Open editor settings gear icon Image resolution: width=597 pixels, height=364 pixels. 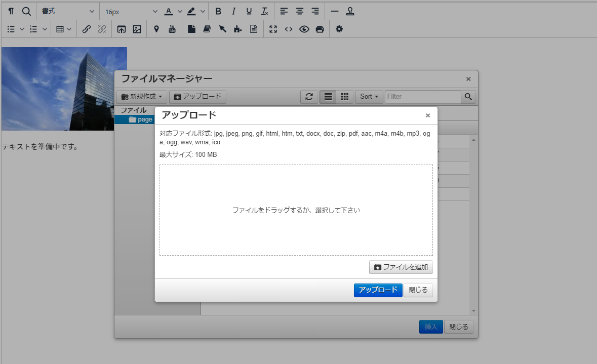[339, 29]
